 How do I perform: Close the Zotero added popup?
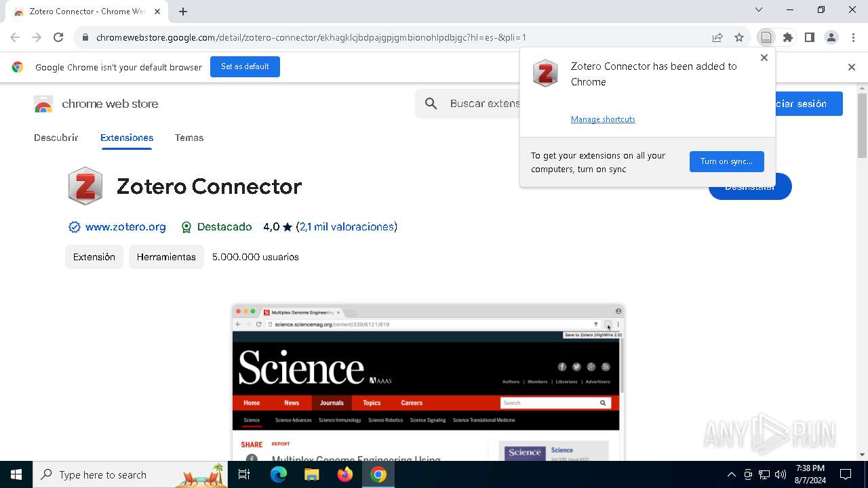[764, 58]
